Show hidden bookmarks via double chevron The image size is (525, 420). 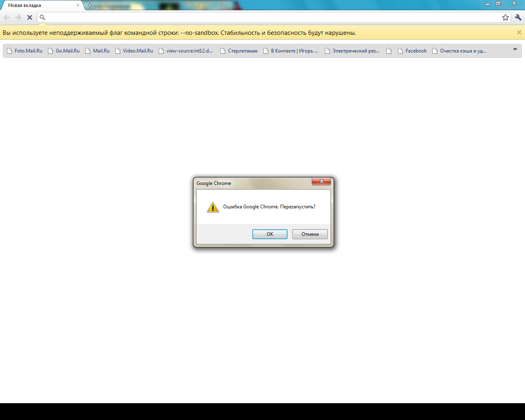[x=515, y=49]
